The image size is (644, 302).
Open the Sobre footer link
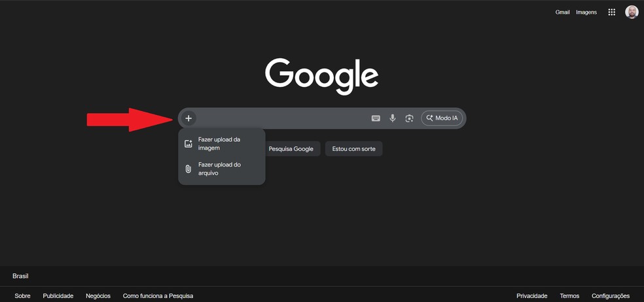[23, 296]
